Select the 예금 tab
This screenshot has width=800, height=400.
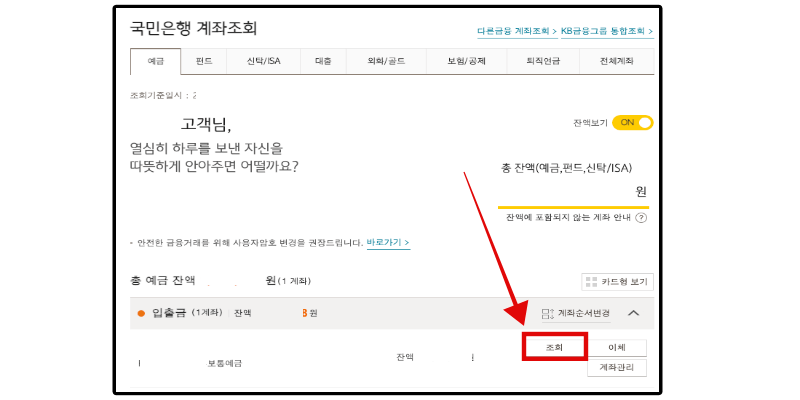pos(156,61)
